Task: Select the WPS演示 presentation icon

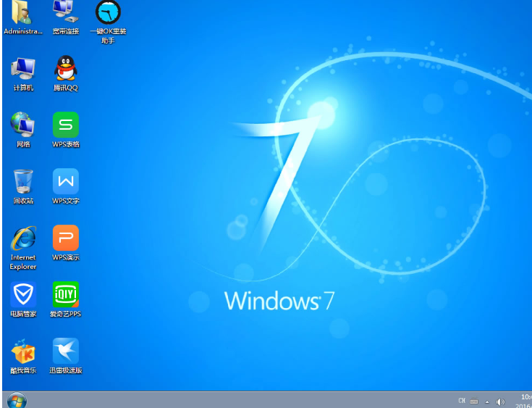Action: 65,238
